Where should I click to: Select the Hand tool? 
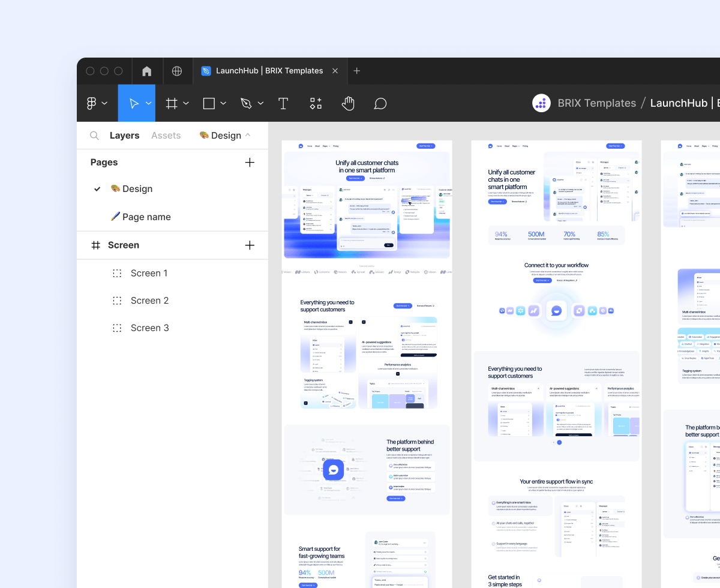coord(348,103)
